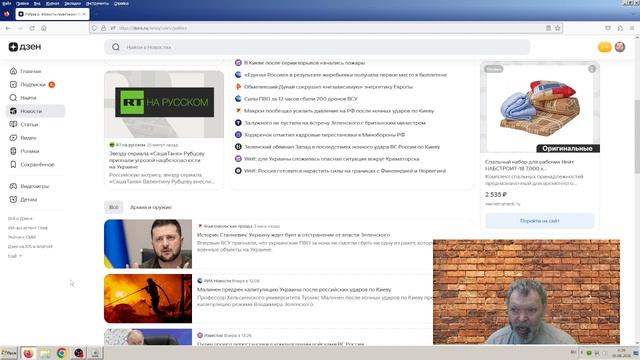Toggle reader view icon in address bar
The height and width of the screenshot is (360, 640).
pos(548,28)
